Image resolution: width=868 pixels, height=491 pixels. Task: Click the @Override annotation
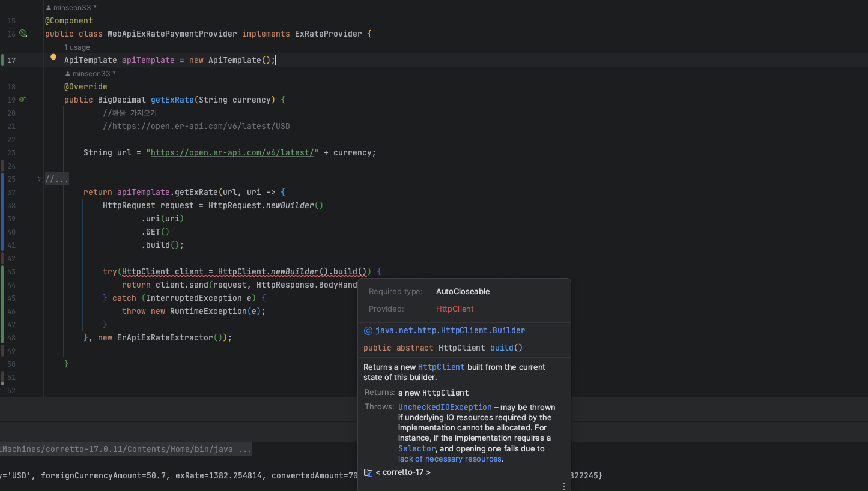pyautogui.click(x=86, y=87)
